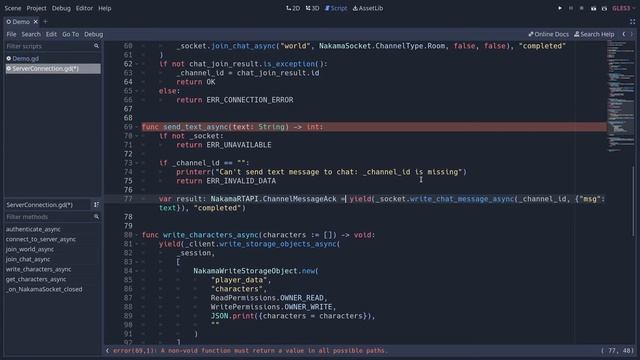
Task: Click the Filter methods search icon
Action: tap(96, 217)
